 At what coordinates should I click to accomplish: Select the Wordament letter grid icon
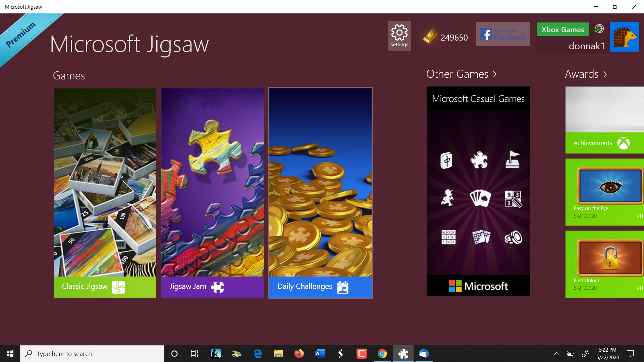pos(448,237)
